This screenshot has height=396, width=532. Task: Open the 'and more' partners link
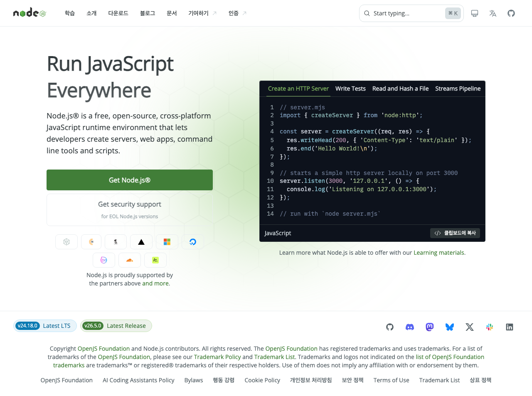155,283
